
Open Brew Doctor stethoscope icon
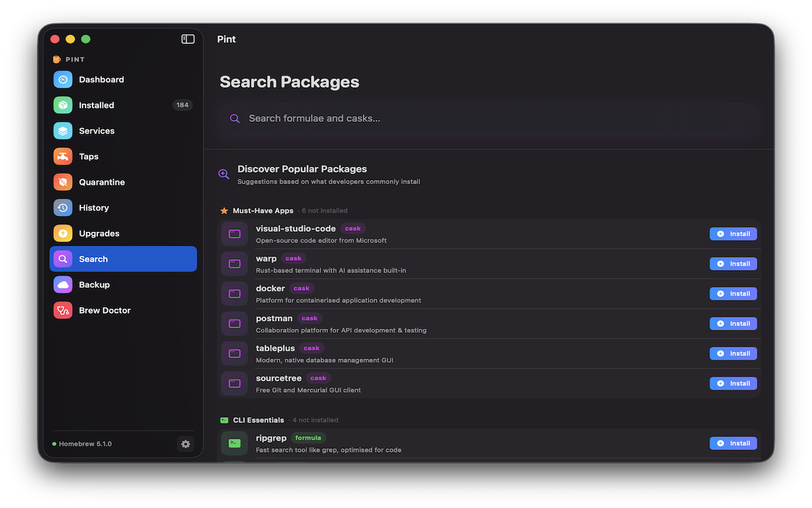[63, 311]
